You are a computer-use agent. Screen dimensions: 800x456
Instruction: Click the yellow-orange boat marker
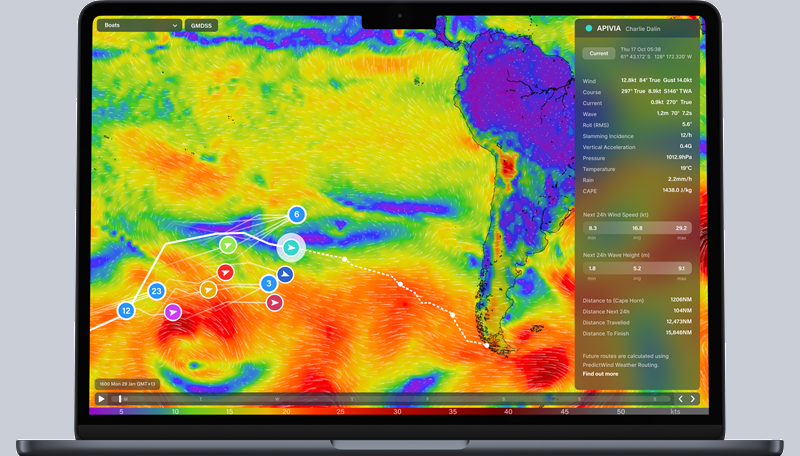(208, 290)
